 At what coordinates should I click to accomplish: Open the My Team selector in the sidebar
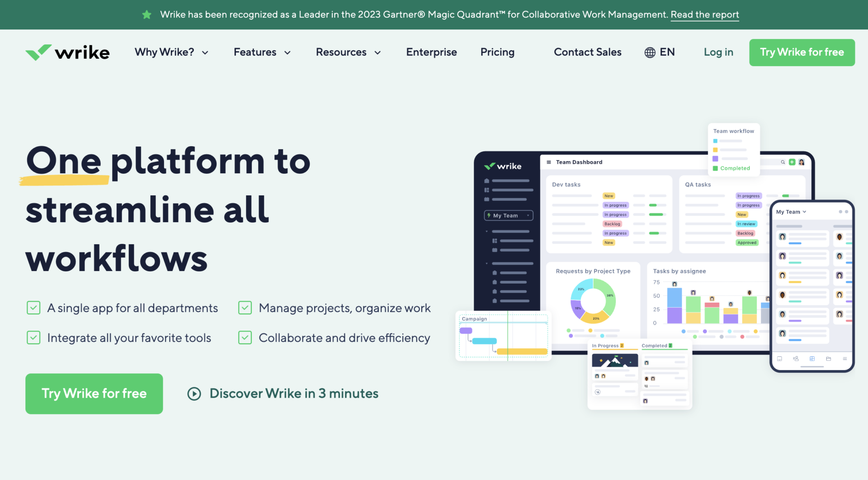pyautogui.click(x=508, y=215)
